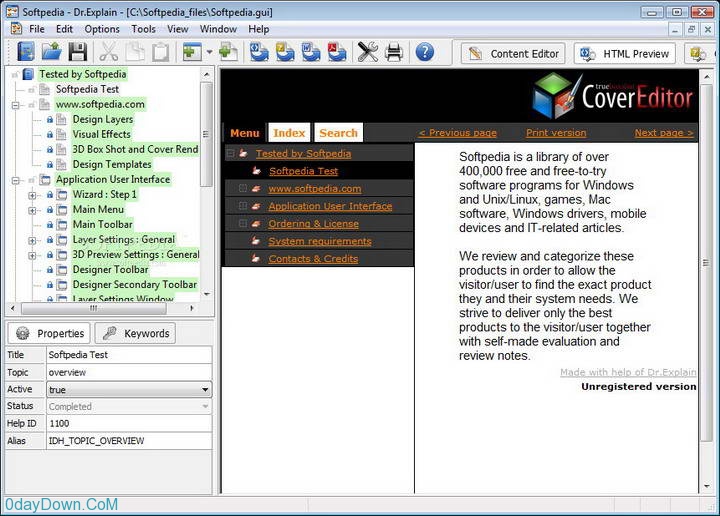Toggle the lock on Designer Toolbar topic
This screenshot has width=720, height=516.
50,270
